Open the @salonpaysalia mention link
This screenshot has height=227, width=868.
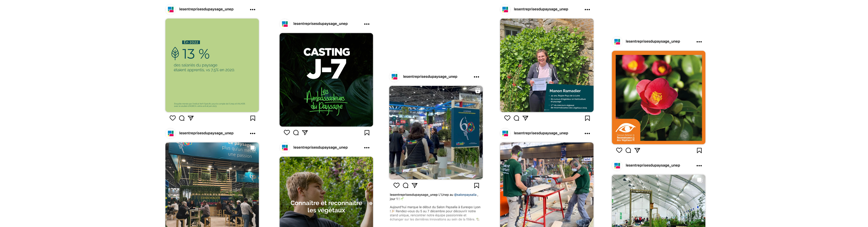point(465,195)
